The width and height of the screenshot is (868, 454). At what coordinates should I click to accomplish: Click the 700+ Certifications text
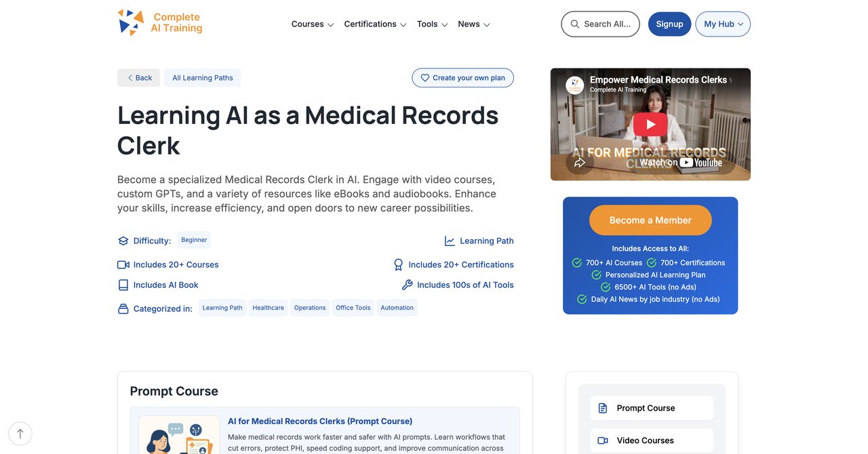tap(692, 263)
